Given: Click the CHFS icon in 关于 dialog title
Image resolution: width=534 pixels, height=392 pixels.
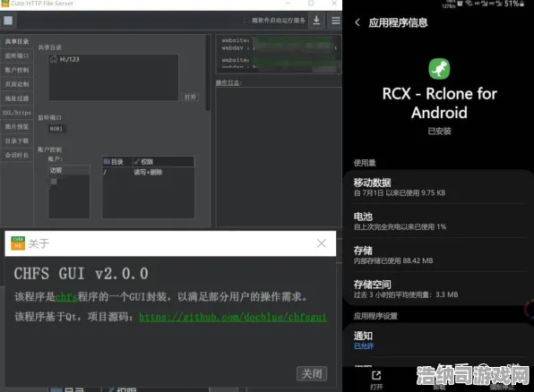Looking at the screenshot, I should tap(18, 243).
